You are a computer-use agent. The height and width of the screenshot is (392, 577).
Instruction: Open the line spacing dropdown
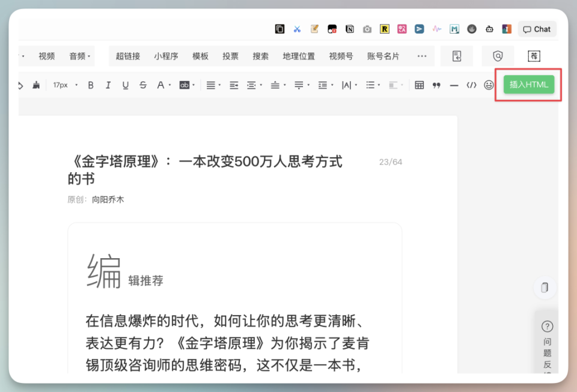[325, 85]
